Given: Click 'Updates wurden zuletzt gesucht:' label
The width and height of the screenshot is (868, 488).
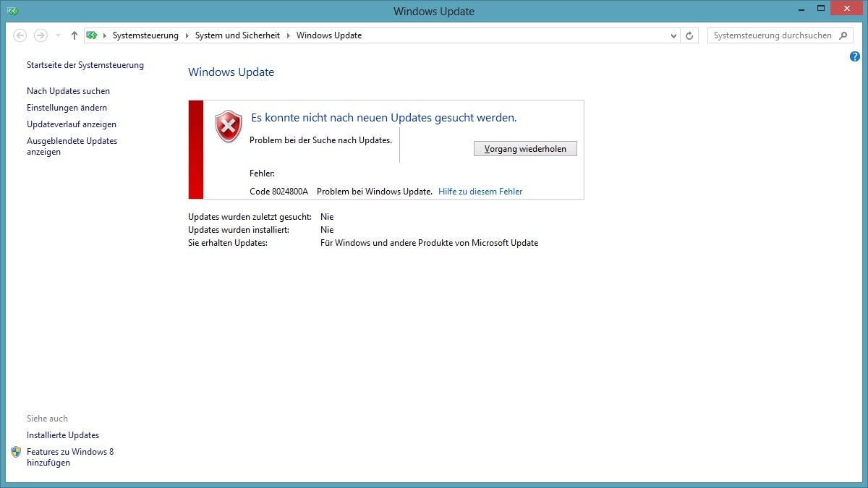Looking at the screenshot, I should [250, 217].
